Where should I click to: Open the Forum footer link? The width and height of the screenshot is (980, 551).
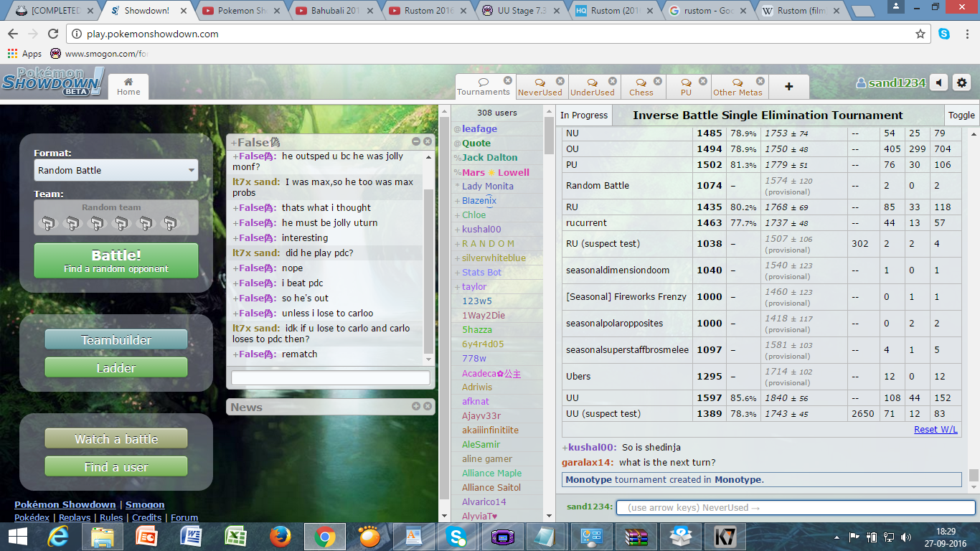(184, 517)
